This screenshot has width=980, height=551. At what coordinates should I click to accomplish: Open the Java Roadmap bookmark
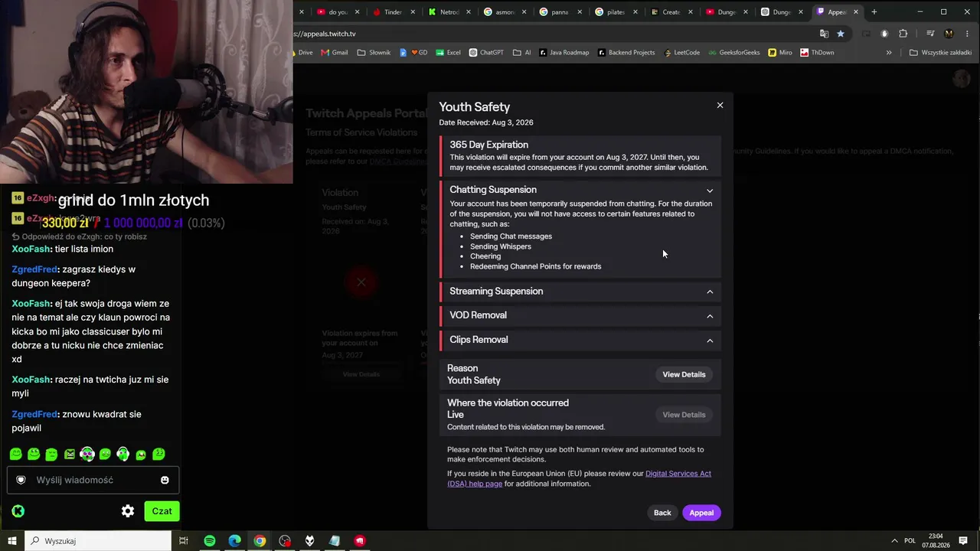(x=564, y=53)
